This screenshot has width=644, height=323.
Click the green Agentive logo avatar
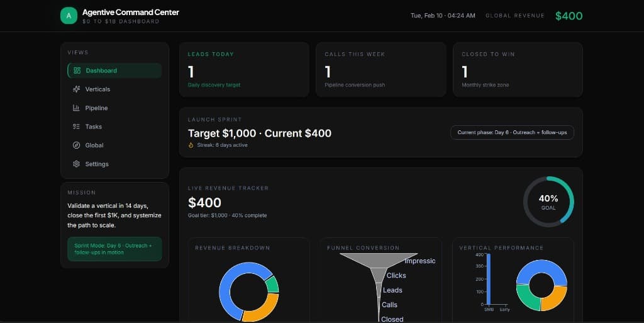(69, 16)
